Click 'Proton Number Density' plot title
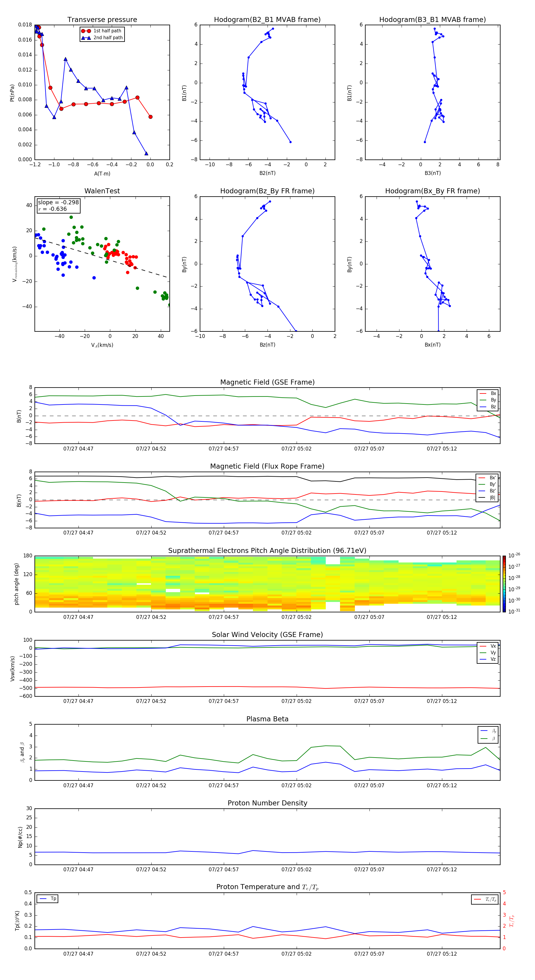Image resolution: width=535 pixels, height=980 pixels. (x=267, y=803)
